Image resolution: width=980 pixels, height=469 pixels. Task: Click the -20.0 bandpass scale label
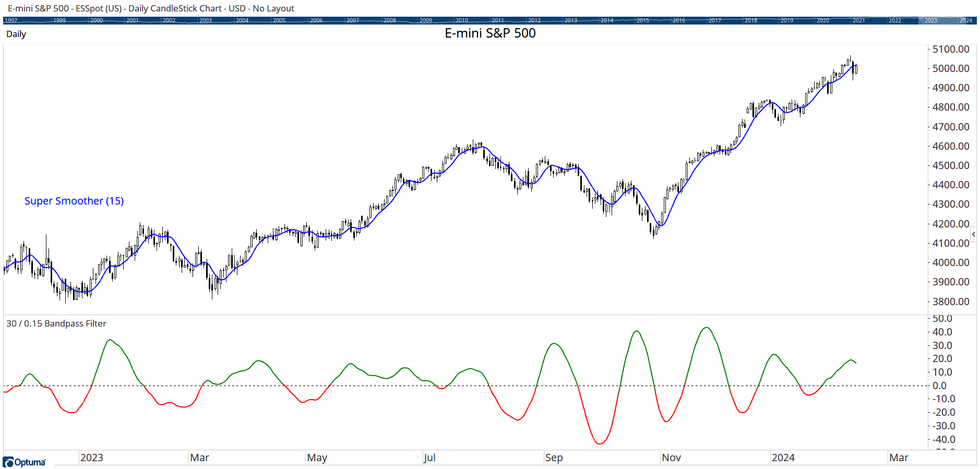944,412
